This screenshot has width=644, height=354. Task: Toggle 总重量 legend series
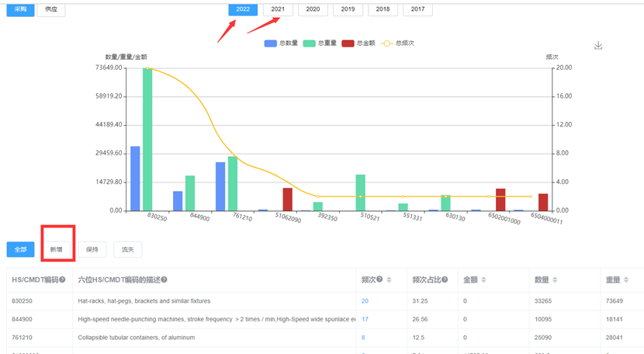[320, 43]
